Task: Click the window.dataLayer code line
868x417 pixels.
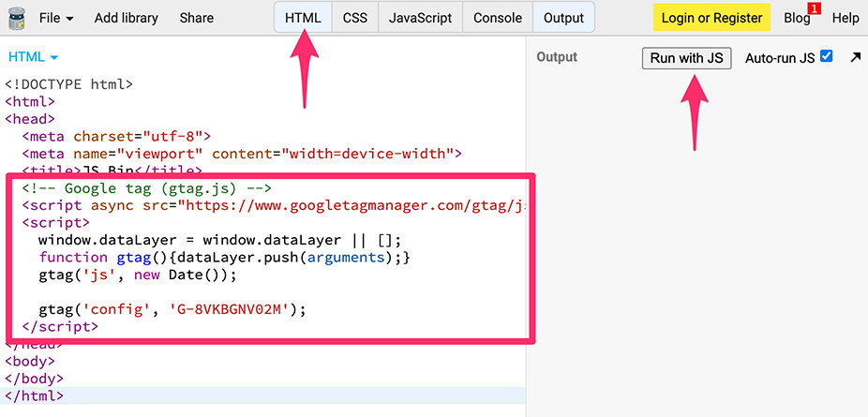Action: point(219,240)
